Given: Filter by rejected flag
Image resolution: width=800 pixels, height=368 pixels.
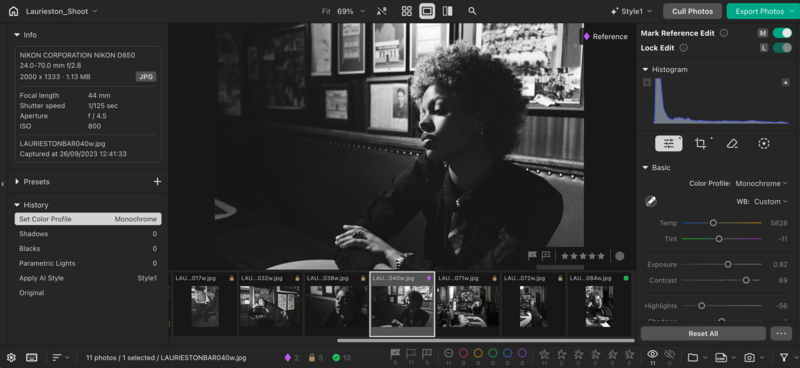Looking at the screenshot, I should pyautogui.click(x=427, y=353).
